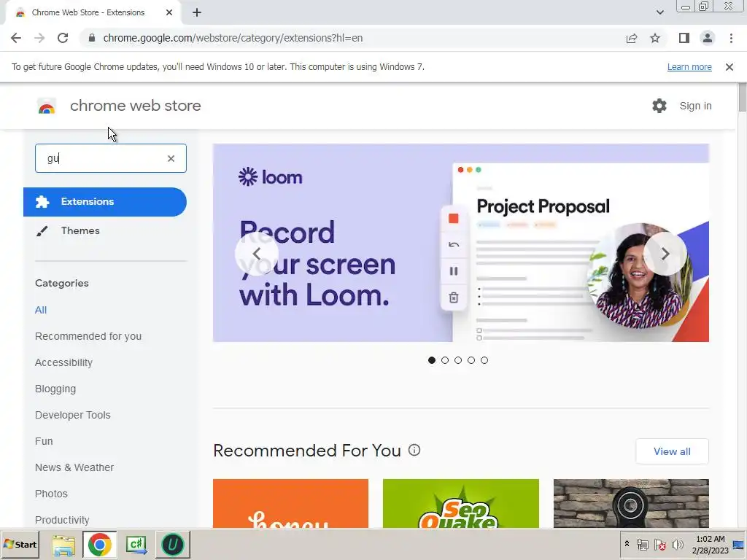The width and height of the screenshot is (747, 560).
Task: Open the Fun category
Action: point(44,441)
